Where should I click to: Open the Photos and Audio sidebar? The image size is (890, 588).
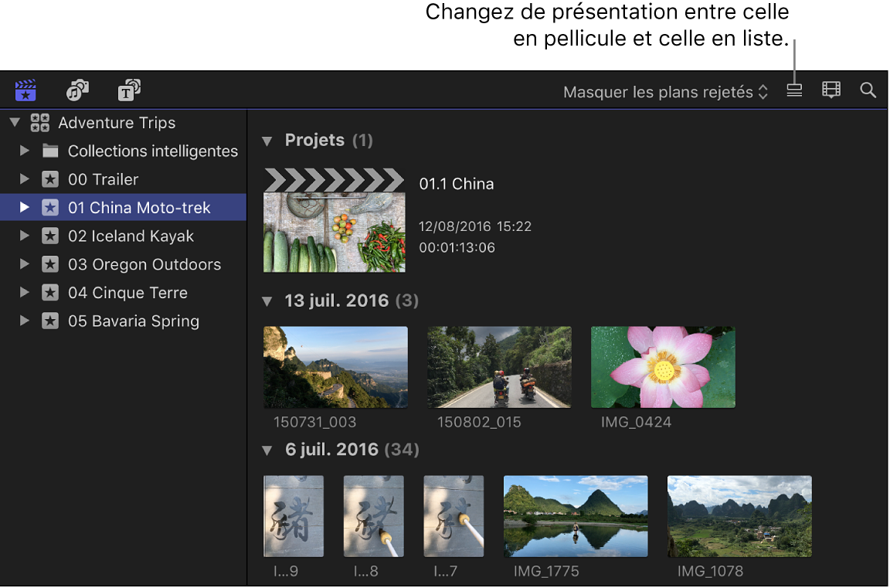[76, 90]
